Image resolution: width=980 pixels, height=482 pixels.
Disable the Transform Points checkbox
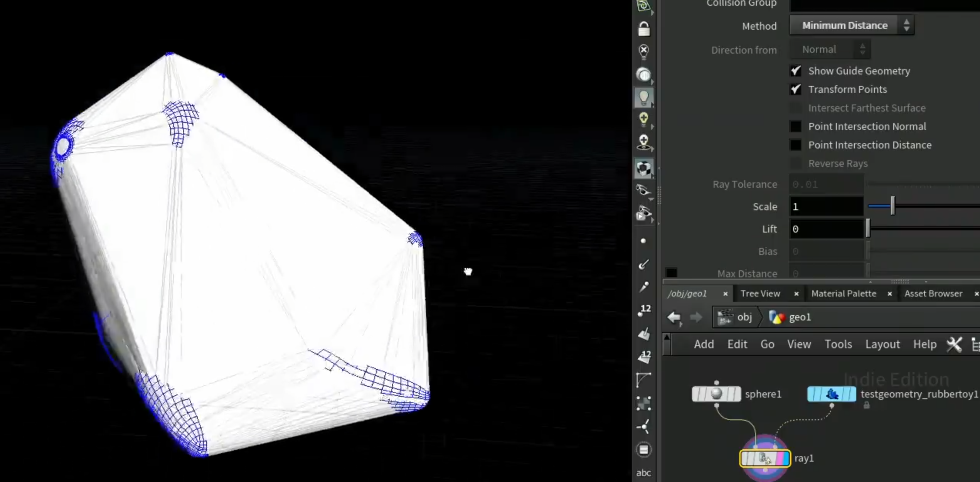796,89
